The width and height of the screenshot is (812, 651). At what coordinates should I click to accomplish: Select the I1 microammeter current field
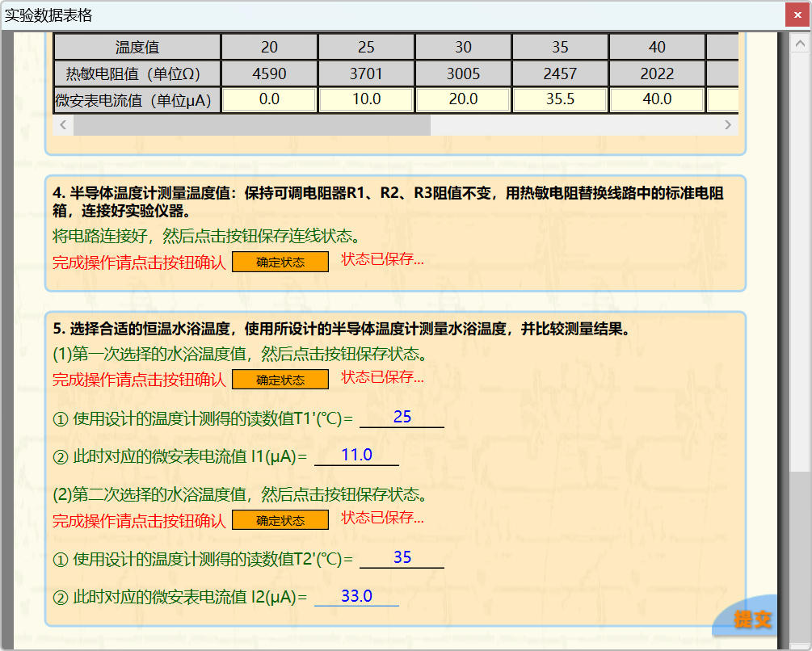coord(356,456)
